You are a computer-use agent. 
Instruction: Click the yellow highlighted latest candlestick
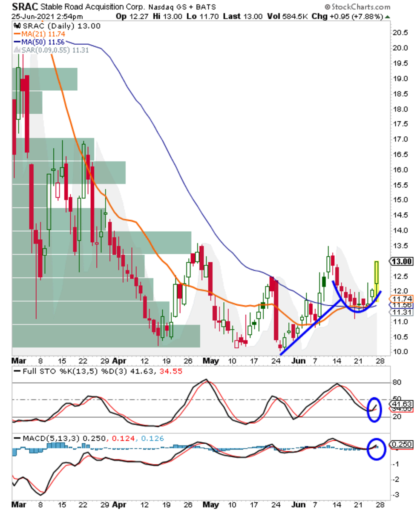pyautogui.click(x=377, y=273)
